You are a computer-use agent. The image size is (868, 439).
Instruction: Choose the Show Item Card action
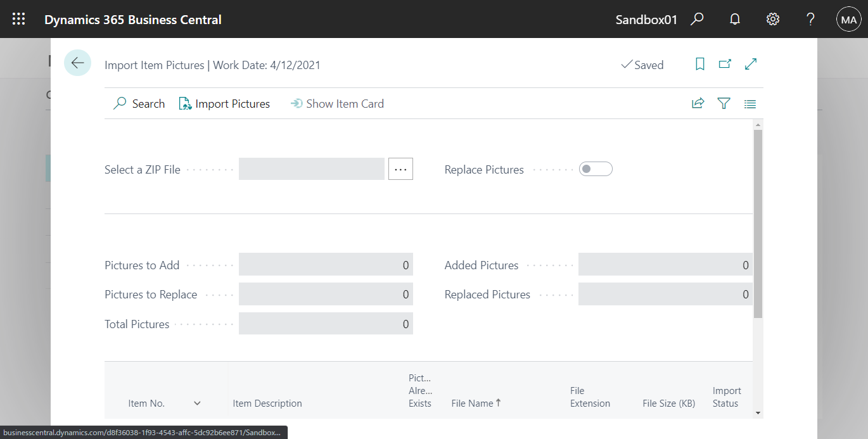[x=337, y=103]
